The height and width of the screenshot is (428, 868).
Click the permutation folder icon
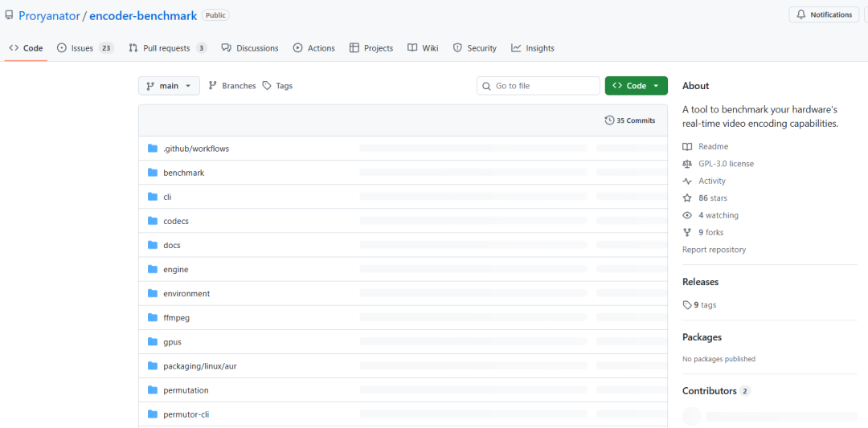pos(153,389)
